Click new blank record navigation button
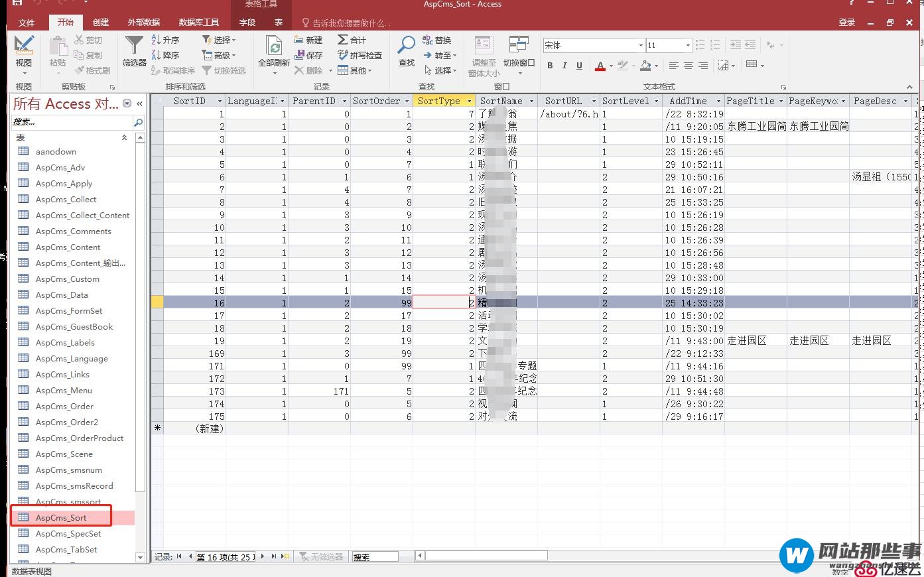The width and height of the screenshot is (924, 577). pyautogui.click(x=285, y=556)
